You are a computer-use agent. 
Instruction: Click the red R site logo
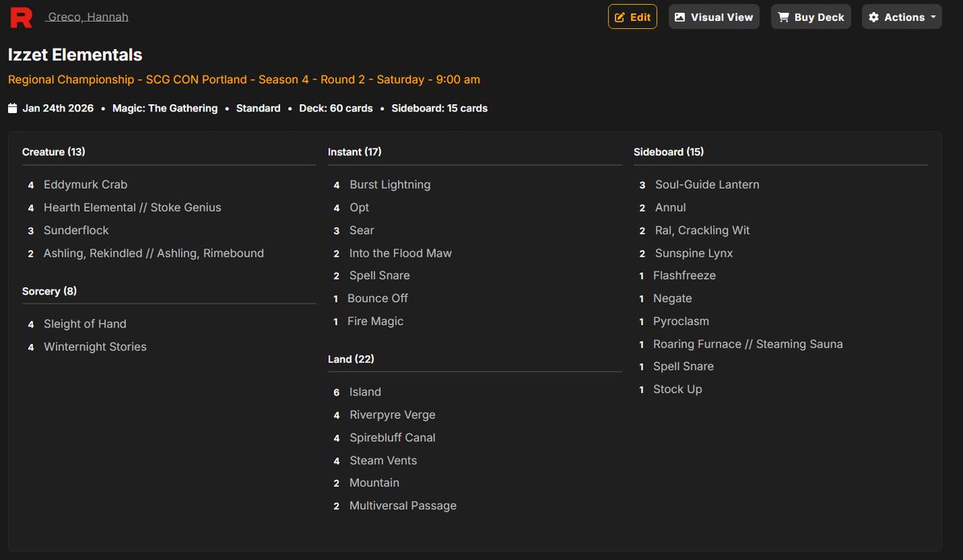21,17
